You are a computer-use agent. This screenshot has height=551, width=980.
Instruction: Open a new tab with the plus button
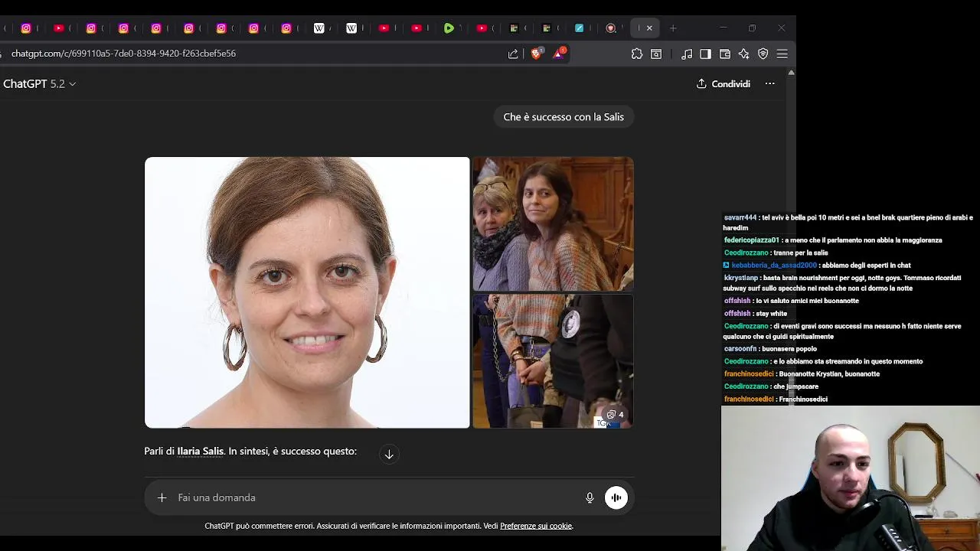[673, 28]
